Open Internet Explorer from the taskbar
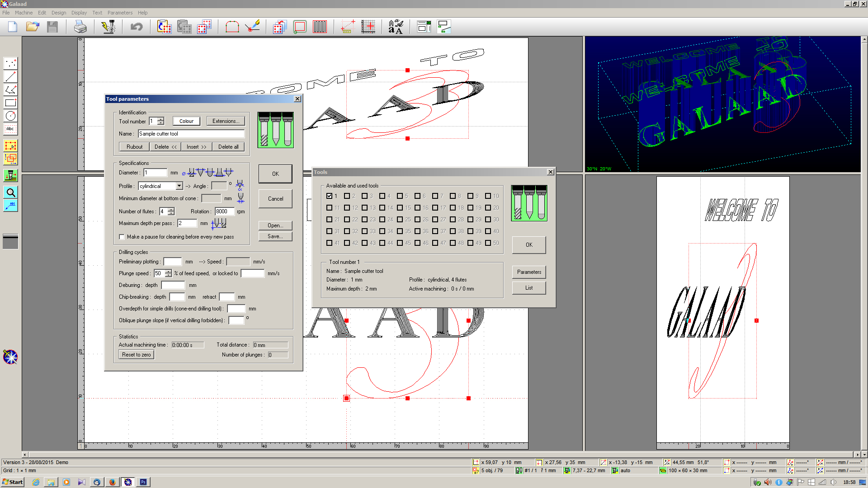Screen dimensions: 868x488 [x=36, y=482]
